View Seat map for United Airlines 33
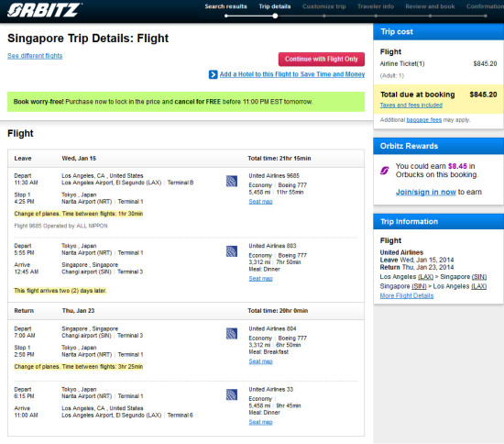The width and height of the screenshot is (504, 444). [260, 422]
